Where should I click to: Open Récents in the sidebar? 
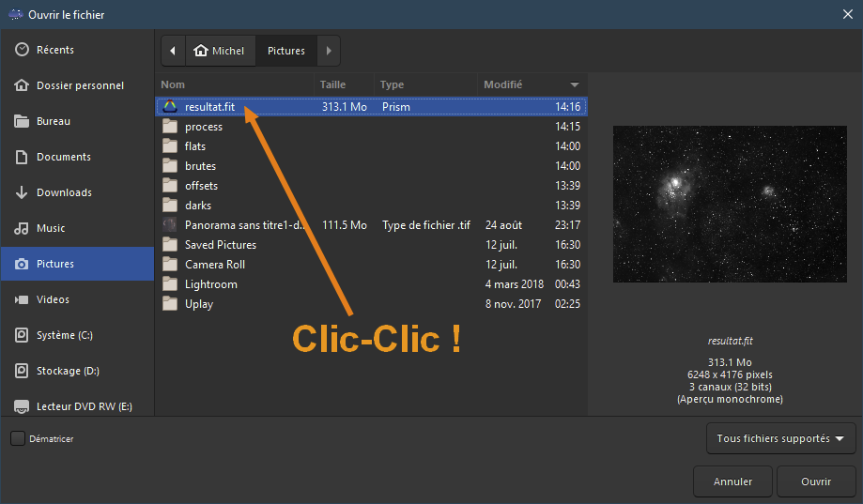pyautogui.click(x=77, y=50)
